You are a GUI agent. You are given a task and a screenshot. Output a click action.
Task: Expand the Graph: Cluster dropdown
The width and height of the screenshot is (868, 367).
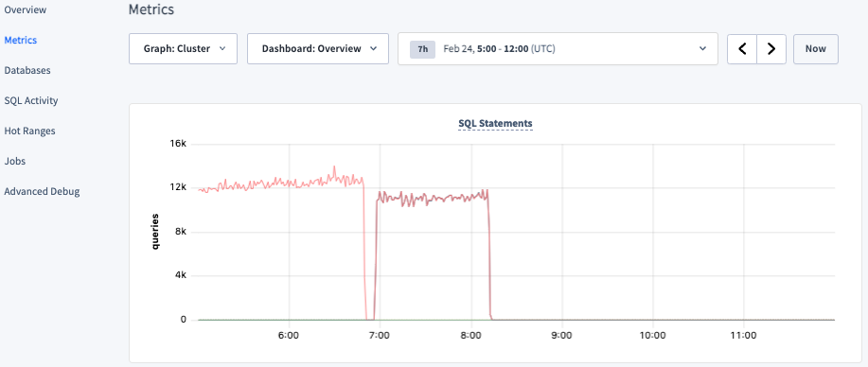click(184, 48)
